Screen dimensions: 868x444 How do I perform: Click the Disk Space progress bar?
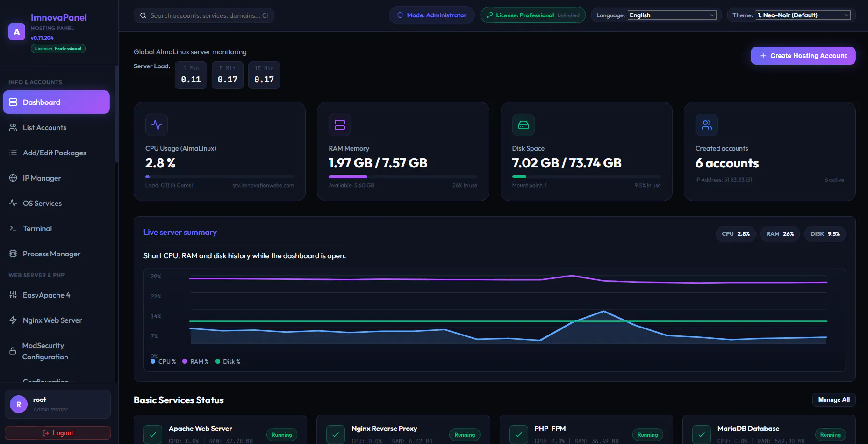[x=587, y=177]
